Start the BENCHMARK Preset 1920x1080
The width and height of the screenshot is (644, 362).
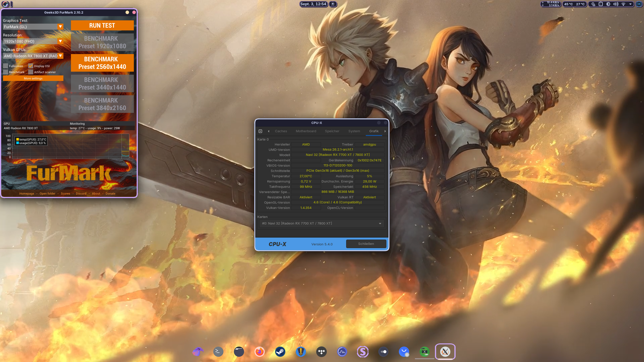(x=102, y=42)
